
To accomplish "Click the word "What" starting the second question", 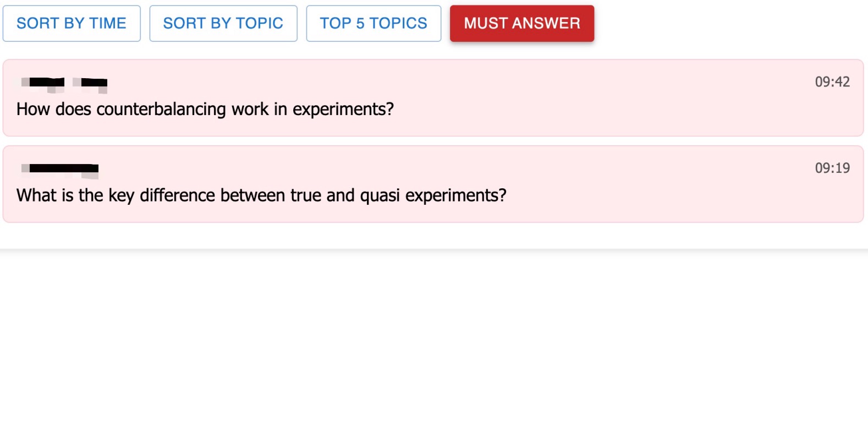I will [x=36, y=195].
